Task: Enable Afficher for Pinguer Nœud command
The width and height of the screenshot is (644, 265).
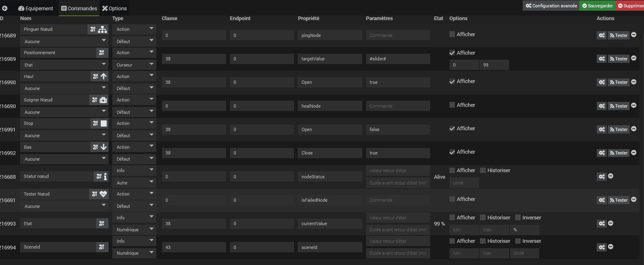Action: click(452, 35)
